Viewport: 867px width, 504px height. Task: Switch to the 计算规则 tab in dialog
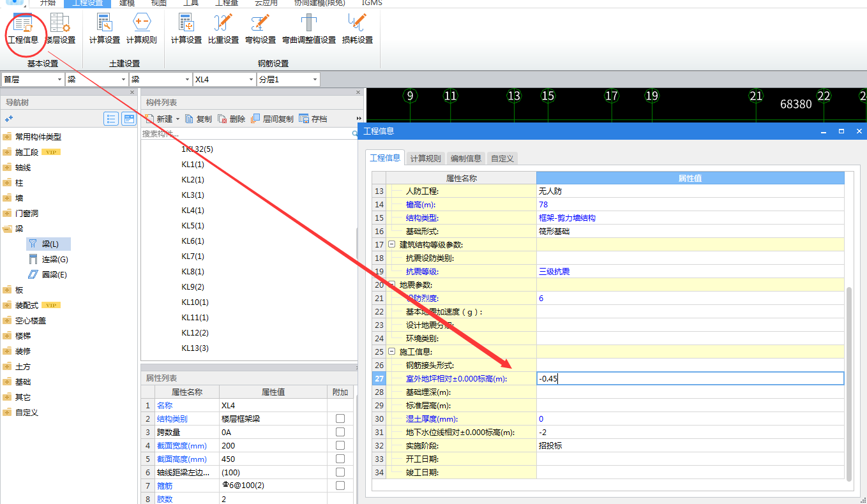click(425, 158)
